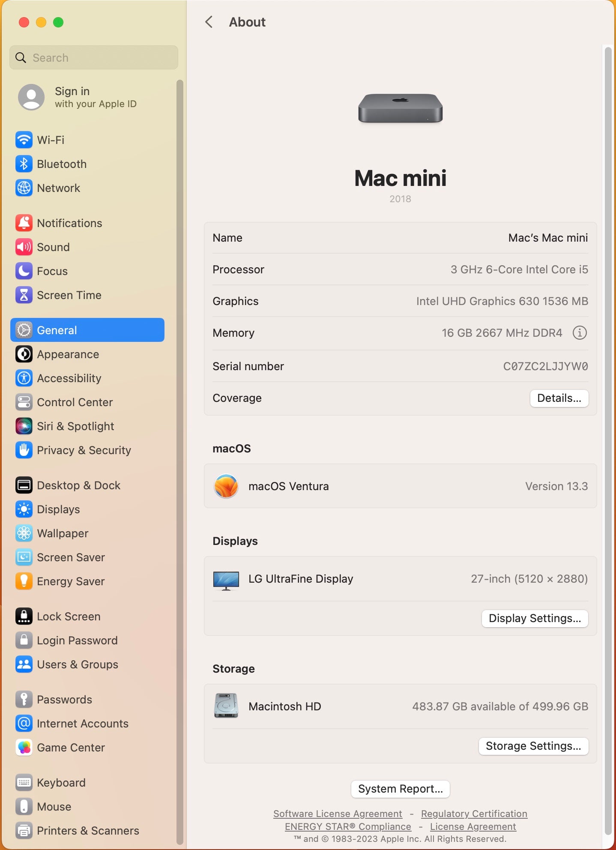
Task: Click the 27-inch (5120 × 2880) text
Action: click(x=529, y=579)
